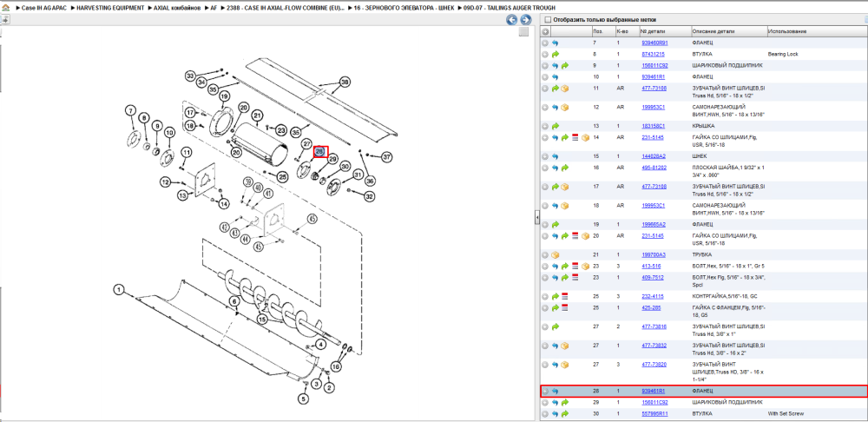The width and height of the screenshot is (868, 422).
Task: Enable 'Отобразить только выбранные метки' checkbox
Action: (x=548, y=19)
